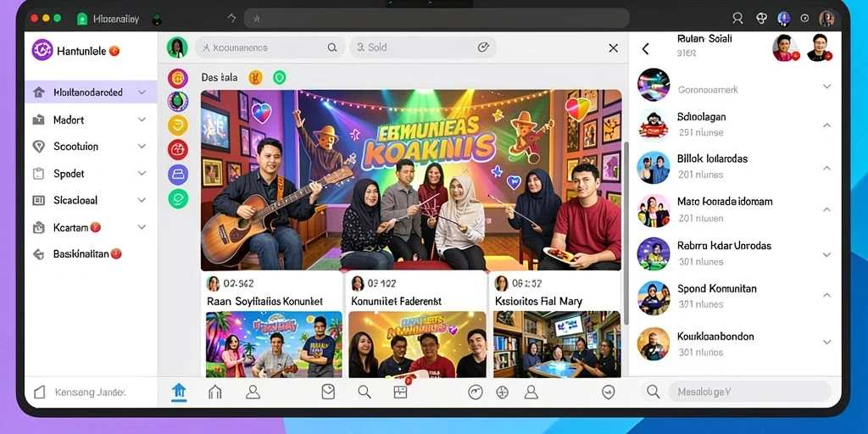Click the Sold input field
The image size is (868, 434).
[x=423, y=47]
